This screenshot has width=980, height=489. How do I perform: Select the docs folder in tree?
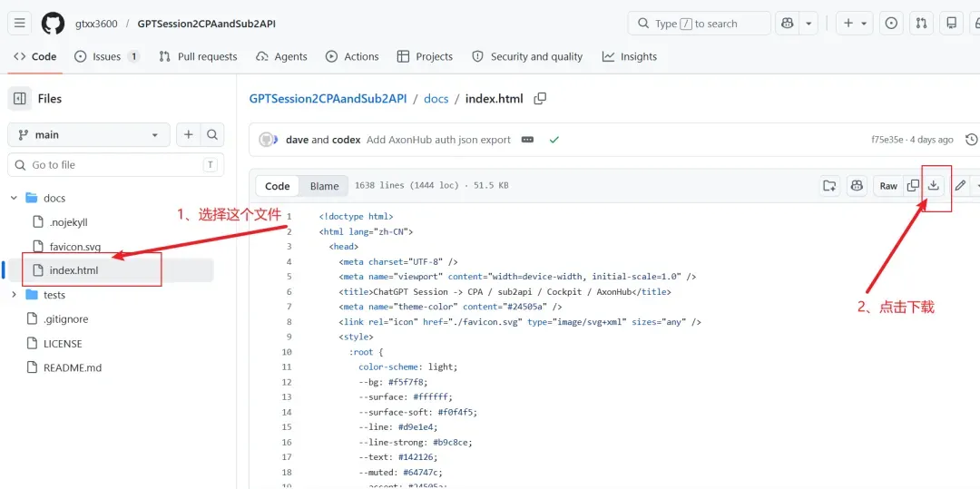pos(54,198)
